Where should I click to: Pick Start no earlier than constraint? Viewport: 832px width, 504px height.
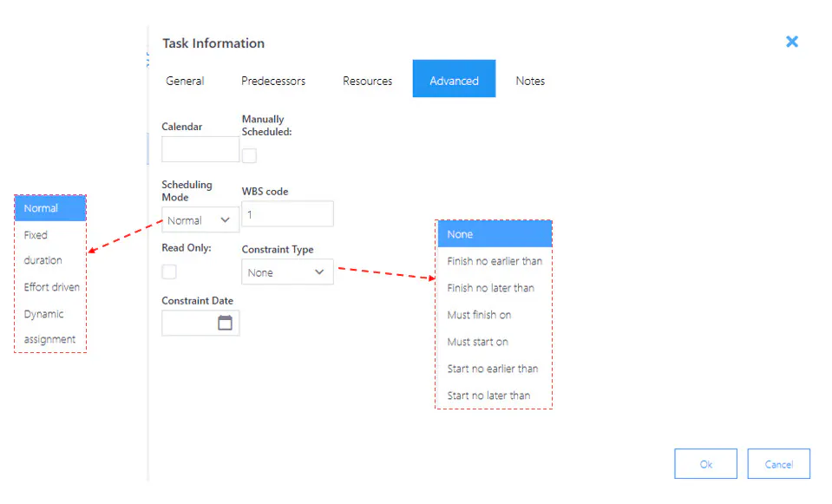click(494, 369)
